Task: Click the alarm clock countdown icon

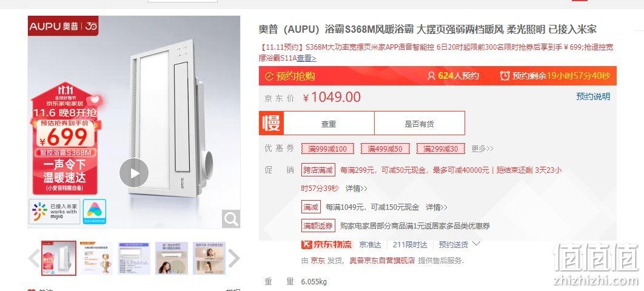Action: (x=505, y=76)
